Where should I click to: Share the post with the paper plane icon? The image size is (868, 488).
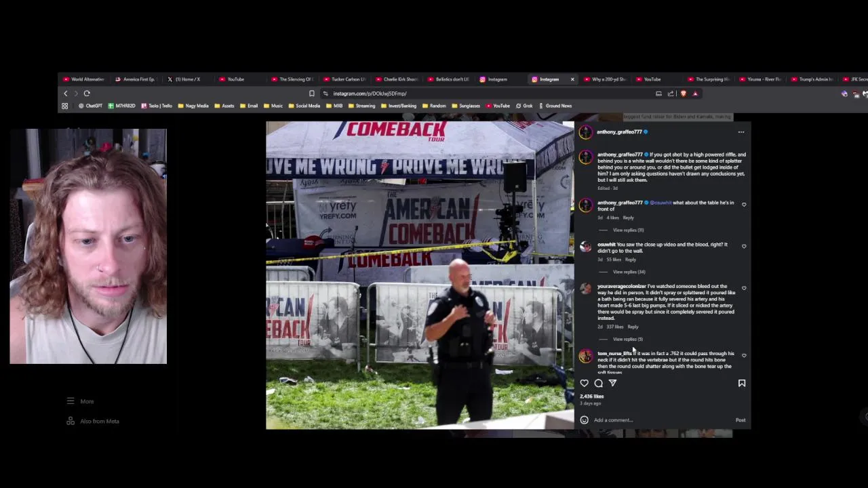coord(612,383)
